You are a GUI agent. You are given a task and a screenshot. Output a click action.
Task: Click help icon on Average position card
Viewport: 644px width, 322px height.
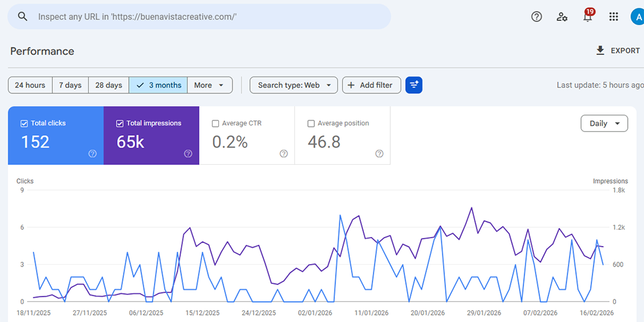click(379, 153)
